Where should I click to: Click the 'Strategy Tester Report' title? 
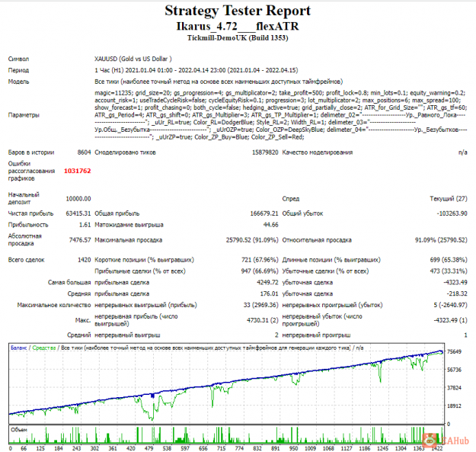(238, 11)
